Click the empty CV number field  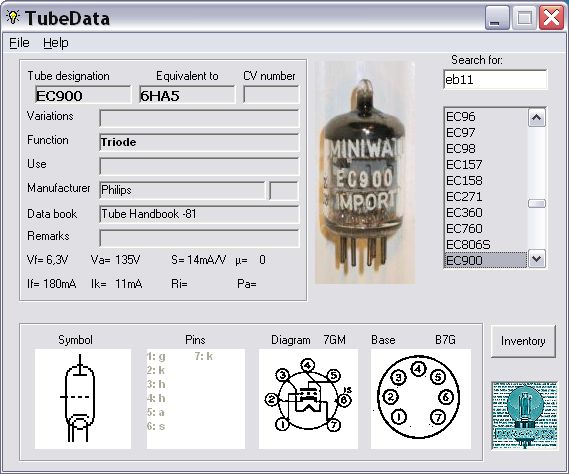[x=271, y=95]
